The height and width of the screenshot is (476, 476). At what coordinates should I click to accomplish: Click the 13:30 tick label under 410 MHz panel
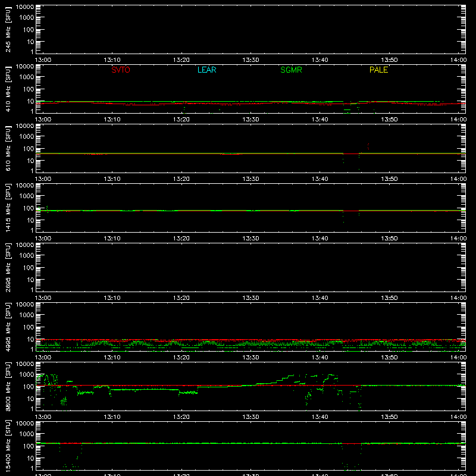[x=250, y=120]
